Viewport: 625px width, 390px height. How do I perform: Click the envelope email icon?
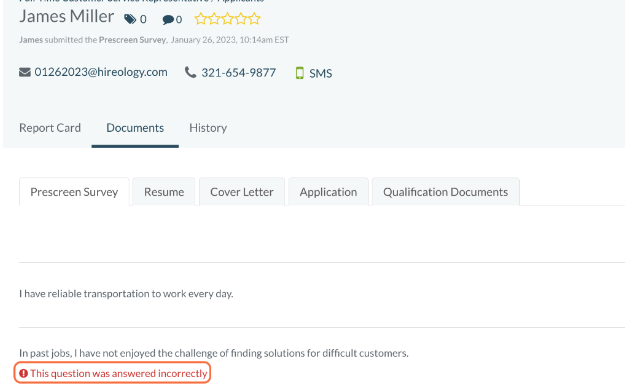[x=25, y=72]
